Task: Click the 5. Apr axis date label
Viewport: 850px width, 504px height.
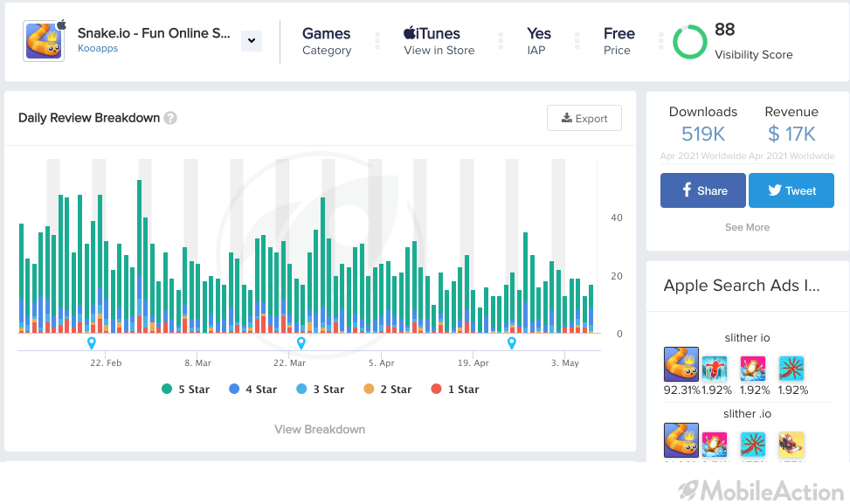Action: pos(382,363)
